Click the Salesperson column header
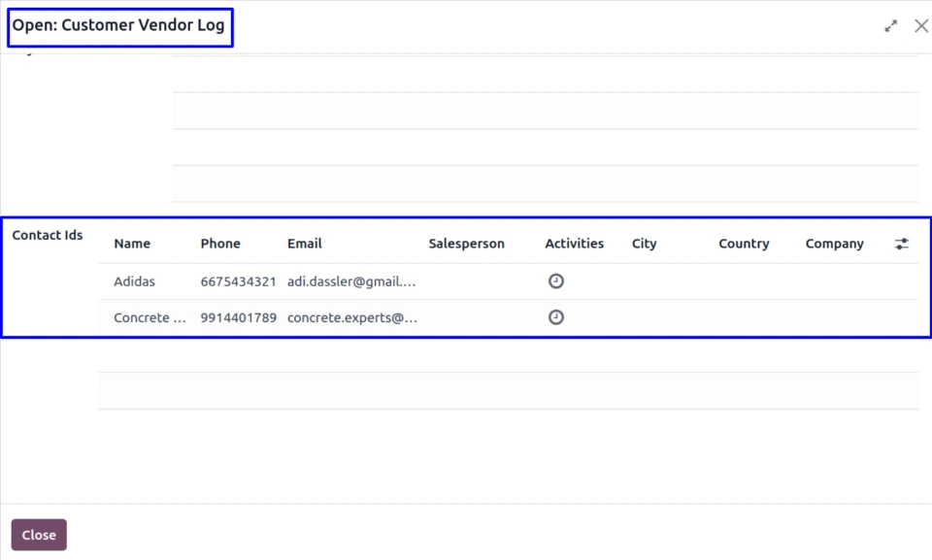The height and width of the screenshot is (560, 932). coord(466,244)
